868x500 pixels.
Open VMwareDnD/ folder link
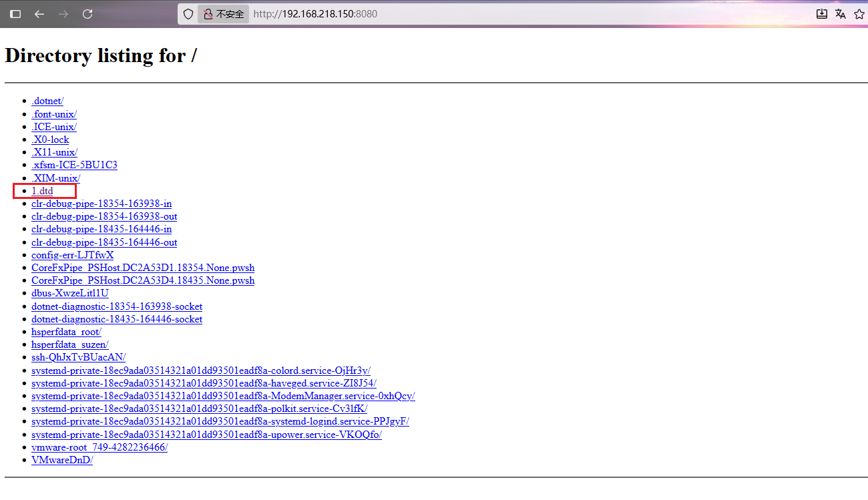[x=62, y=460]
